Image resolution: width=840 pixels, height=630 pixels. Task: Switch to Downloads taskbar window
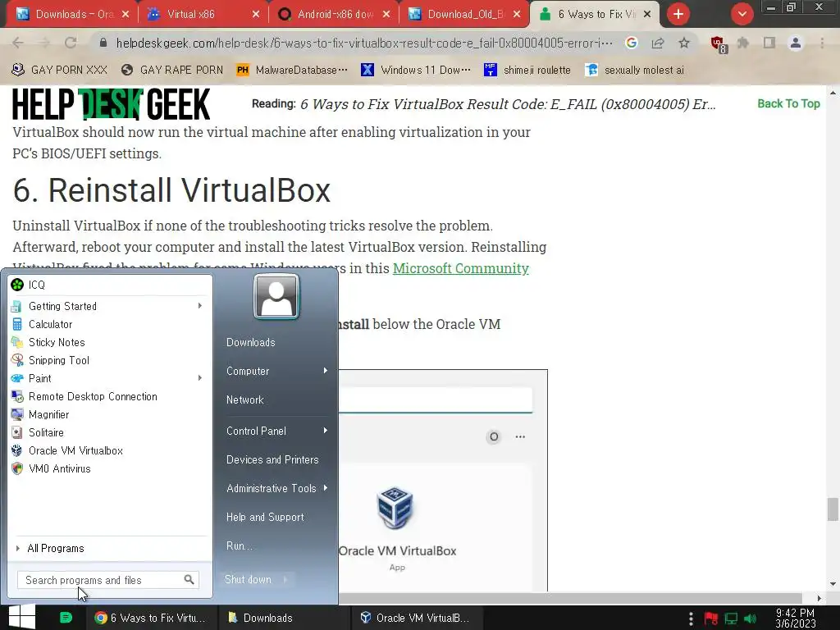click(284, 618)
